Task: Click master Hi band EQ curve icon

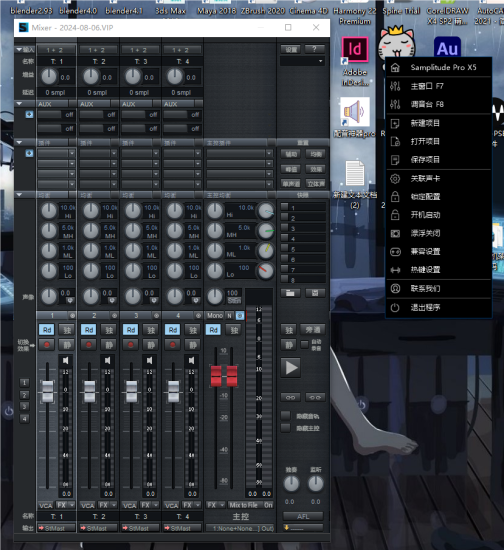Action: click(266, 211)
